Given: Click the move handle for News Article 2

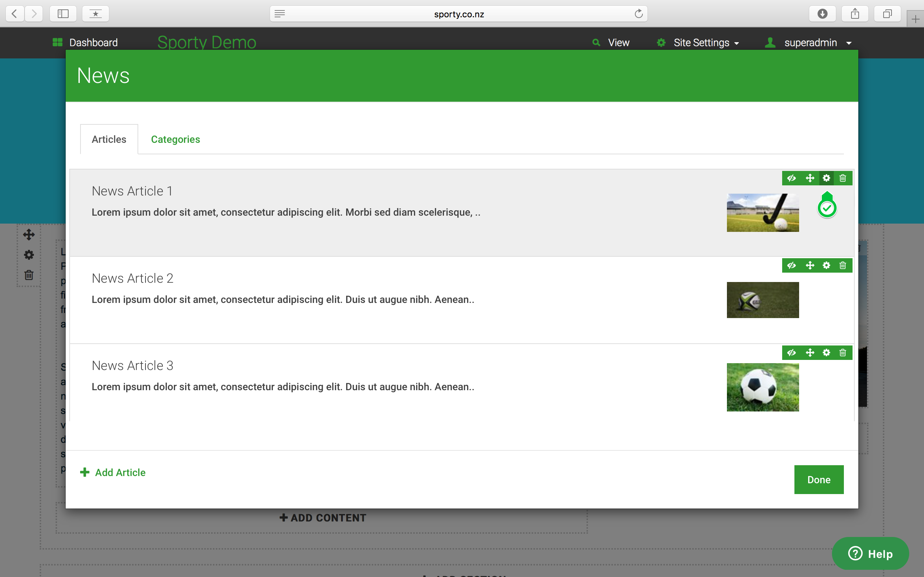Looking at the screenshot, I should [x=810, y=265].
